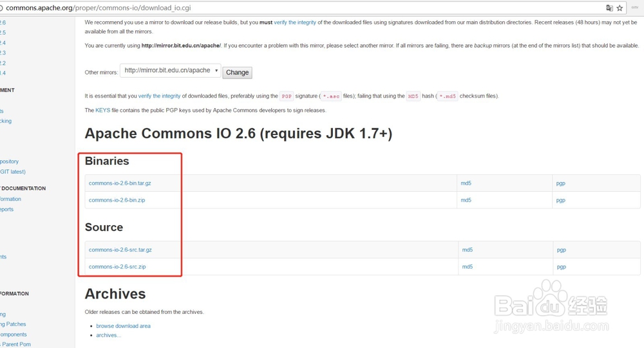Viewport: 644px width, 348px height.
Task: Click the bold mirror.bit.edu.cn/apache URL text
Action: tap(181, 46)
